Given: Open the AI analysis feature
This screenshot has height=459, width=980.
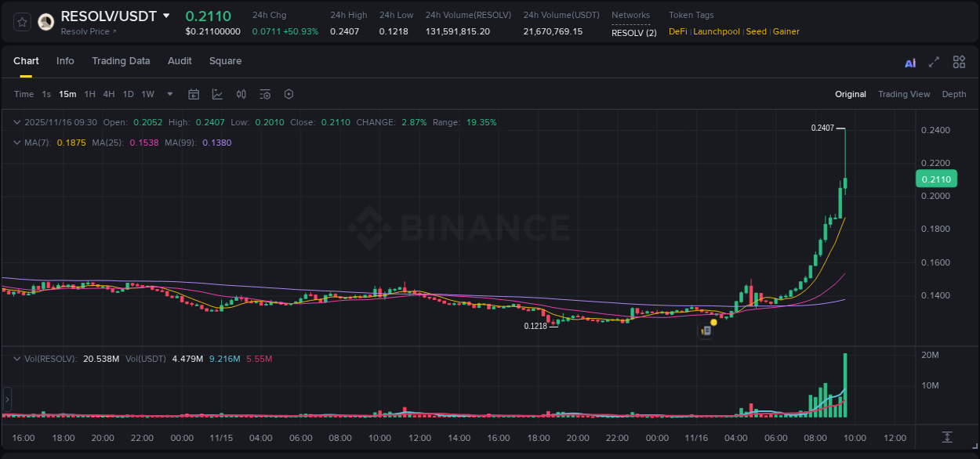Looking at the screenshot, I should [909, 62].
